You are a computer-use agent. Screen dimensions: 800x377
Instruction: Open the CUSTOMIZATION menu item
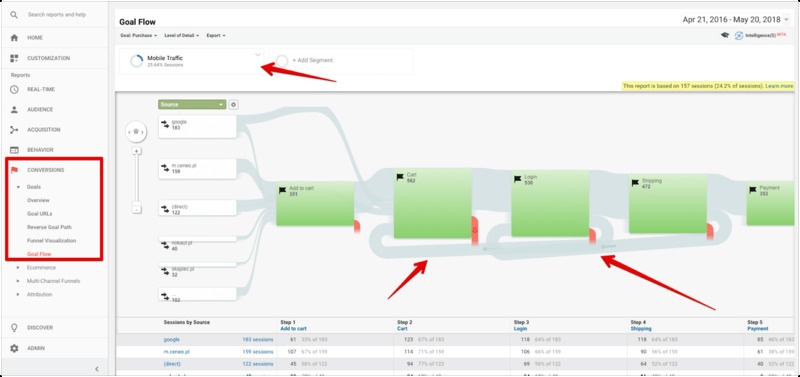point(49,58)
